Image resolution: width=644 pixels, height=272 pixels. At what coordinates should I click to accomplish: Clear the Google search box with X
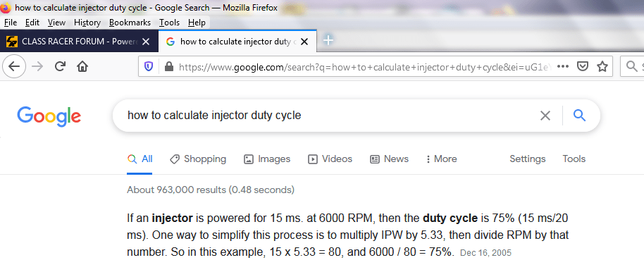[545, 116]
